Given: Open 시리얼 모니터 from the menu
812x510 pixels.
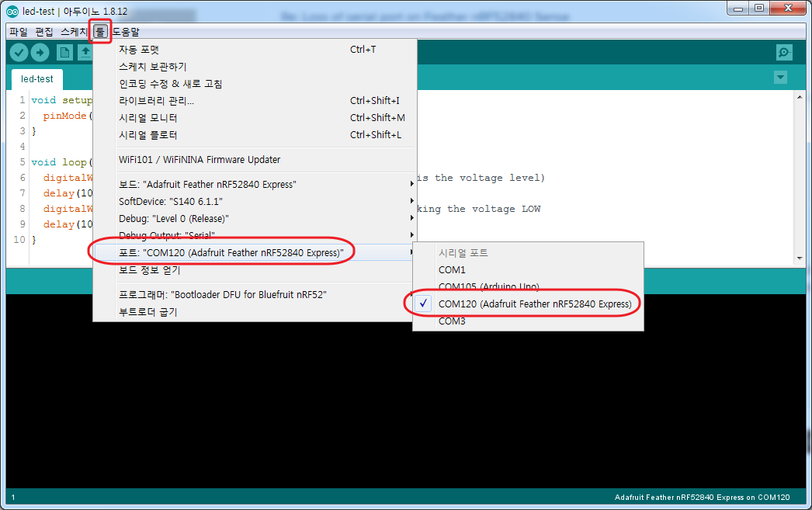Looking at the screenshot, I should point(255,118).
